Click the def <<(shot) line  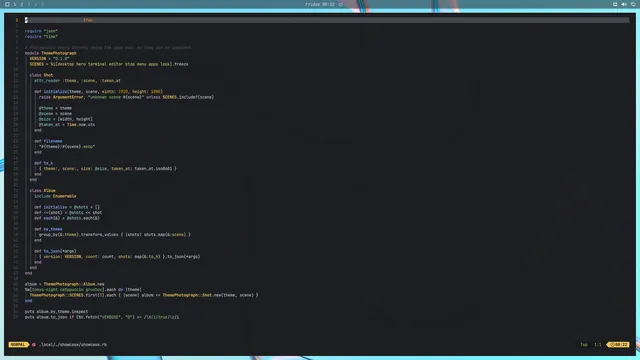(x=68, y=213)
